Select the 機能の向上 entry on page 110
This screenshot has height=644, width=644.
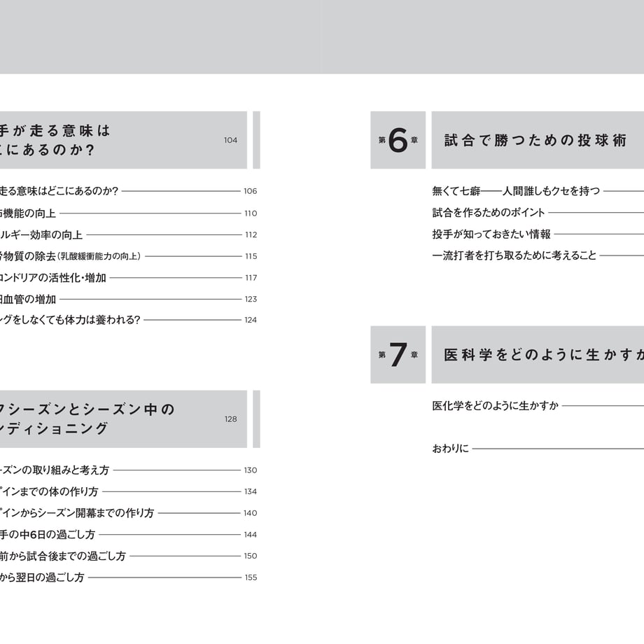(x=129, y=213)
